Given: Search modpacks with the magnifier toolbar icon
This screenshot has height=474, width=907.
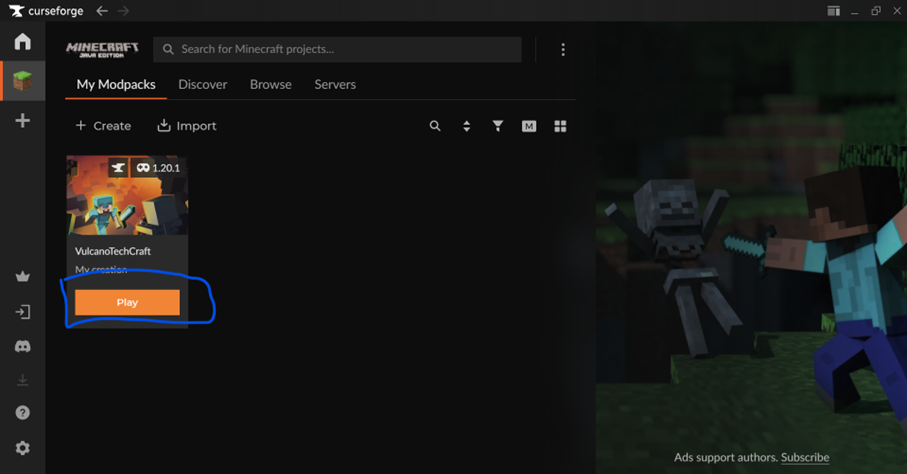Looking at the screenshot, I should point(435,126).
